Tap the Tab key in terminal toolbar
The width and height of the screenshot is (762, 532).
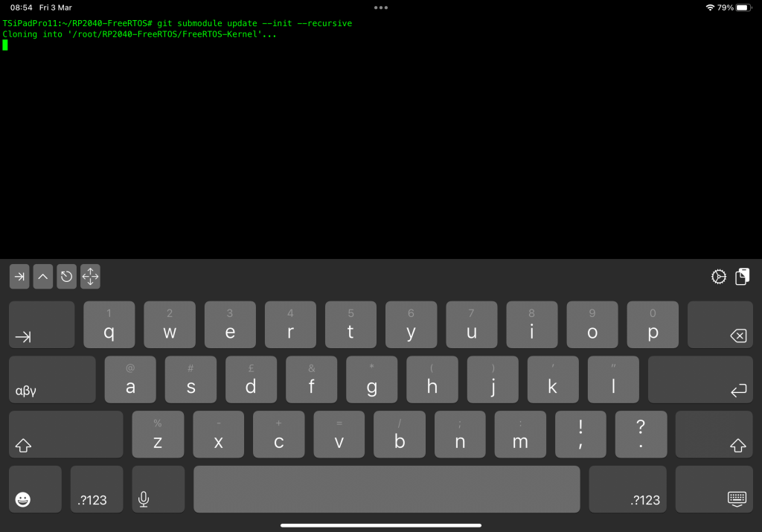(x=19, y=278)
